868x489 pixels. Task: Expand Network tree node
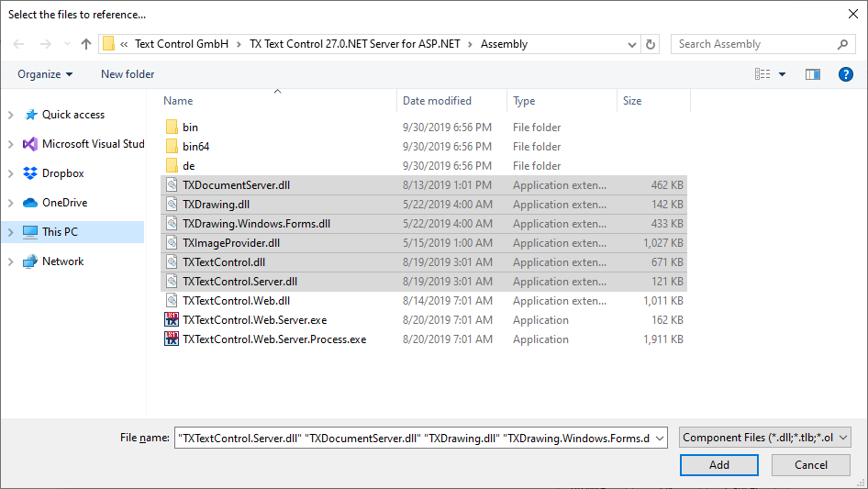point(10,261)
